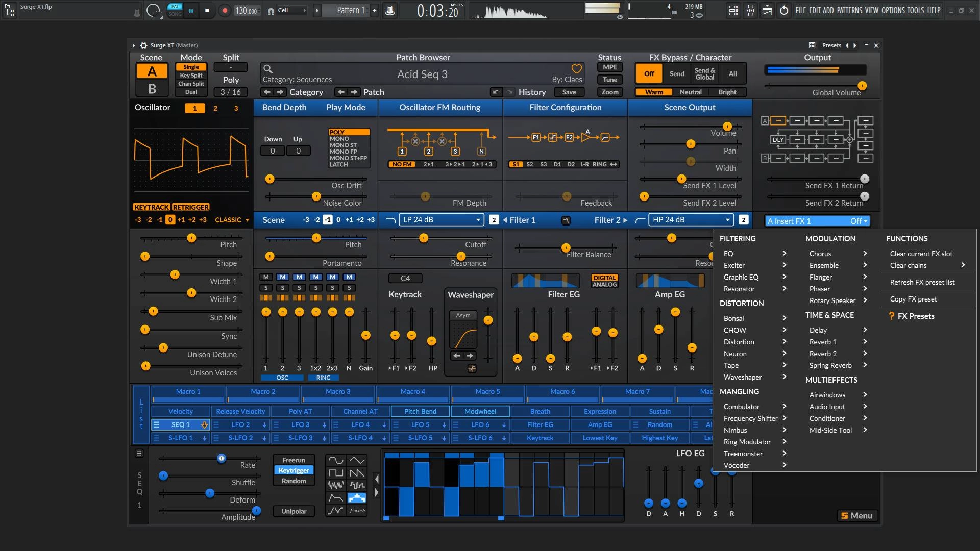
Task: Open the A Insert FX 1 Off dropdown
Action: (818, 221)
